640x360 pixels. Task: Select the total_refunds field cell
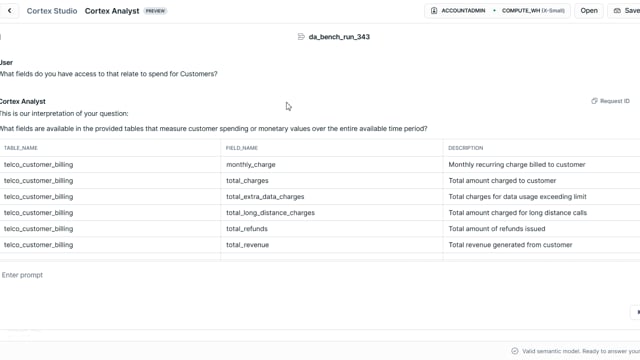332,229
